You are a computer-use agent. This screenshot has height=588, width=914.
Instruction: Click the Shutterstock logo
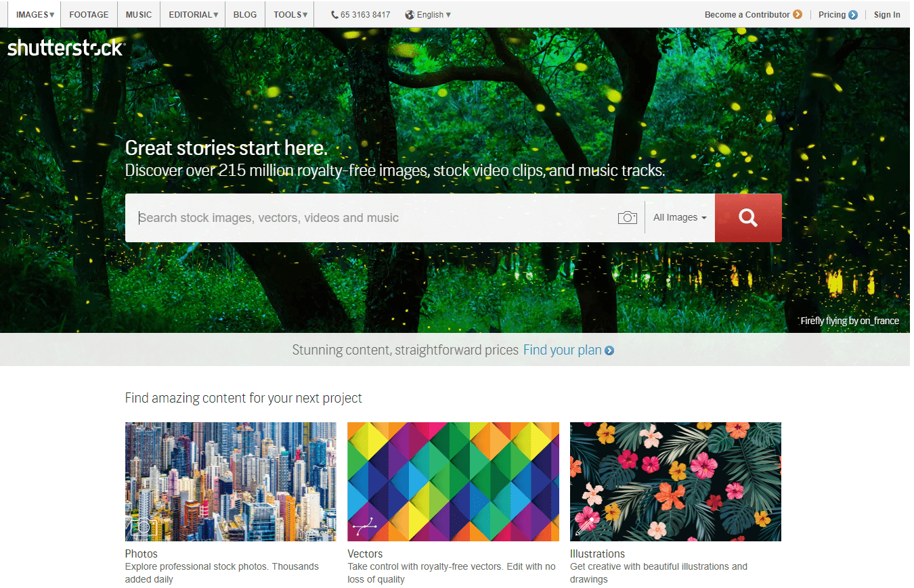pyautogui.click(x=66, y=48)
